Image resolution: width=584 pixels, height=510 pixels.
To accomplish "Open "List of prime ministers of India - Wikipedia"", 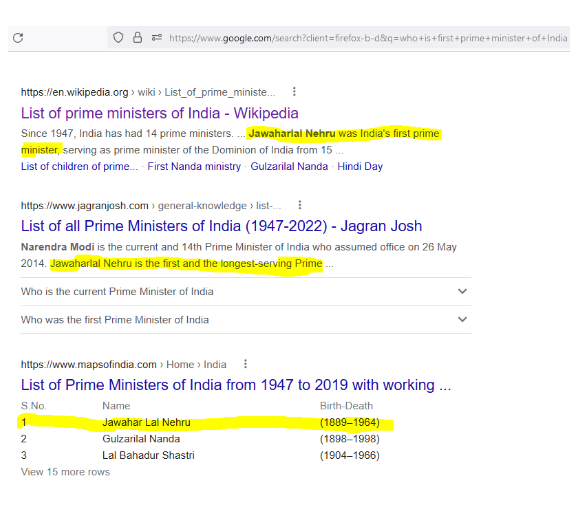I will click(159, 113).
